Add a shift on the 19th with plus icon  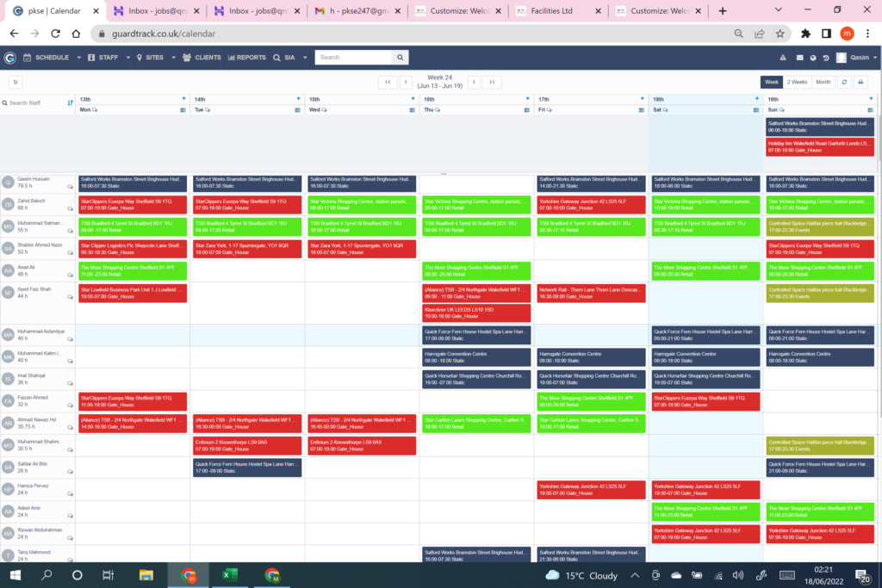coord(871,98)
